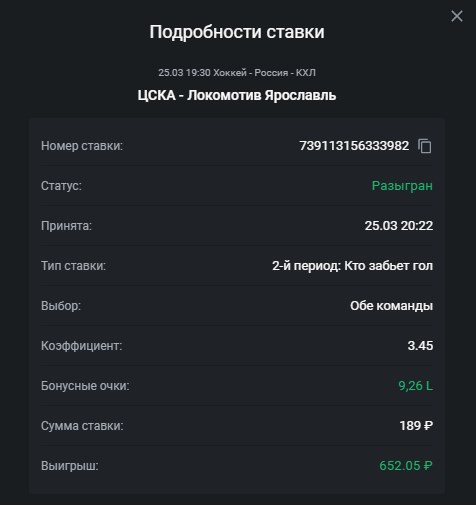Click the coefficient value 3.45

(420, 346)
